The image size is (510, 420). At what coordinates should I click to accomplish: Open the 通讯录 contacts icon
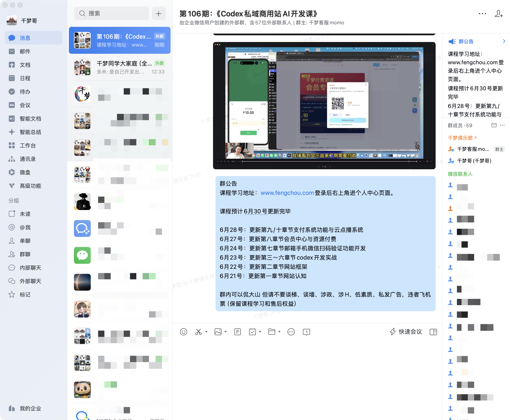pyautogui.click(x=12, y=159)
